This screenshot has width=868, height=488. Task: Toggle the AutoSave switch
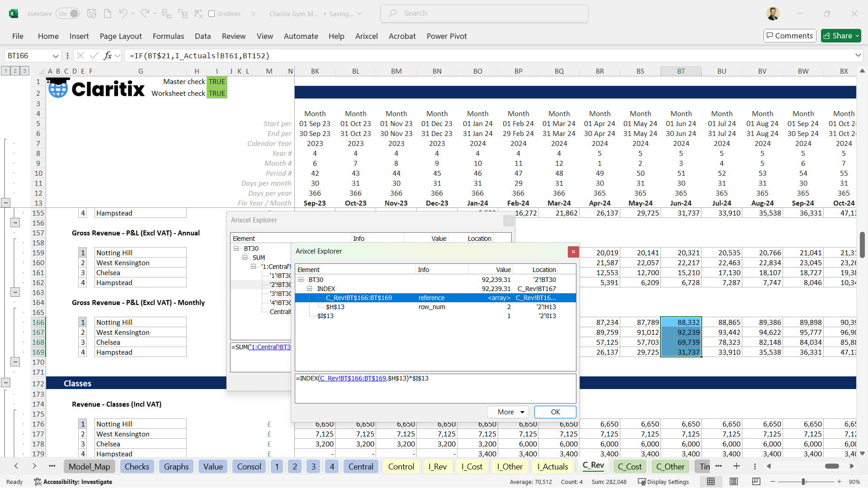68,14
